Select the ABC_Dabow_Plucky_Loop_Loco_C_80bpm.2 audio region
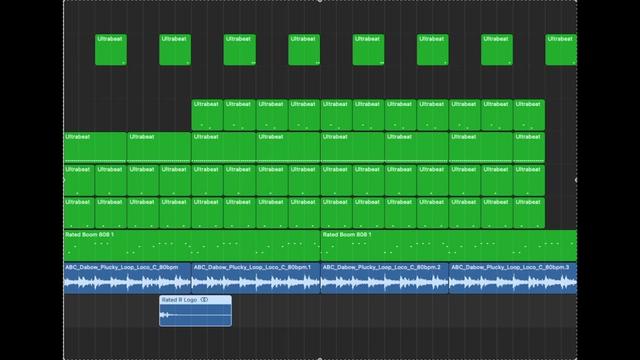Image resolution: width=640 pixels, height=360 pixels. pyautogui.click(x=384, y=278)
